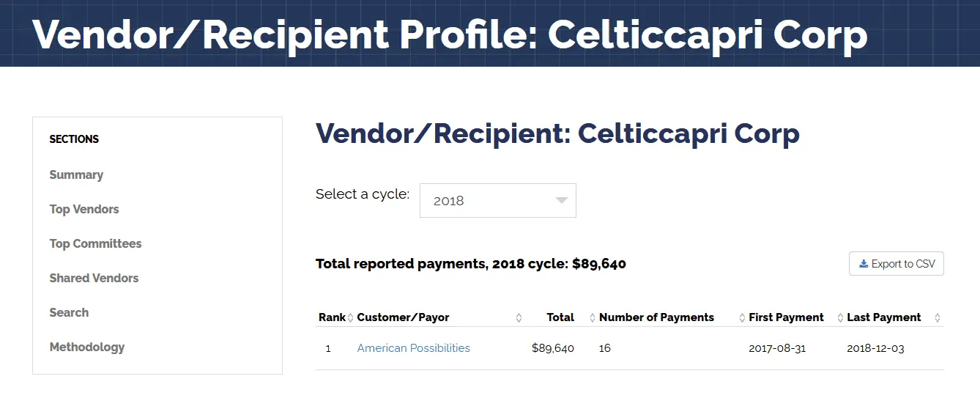Click sort arrows beside Number of Payments
The height and width of the screenshot is (401, 980).
coord(741,317)
